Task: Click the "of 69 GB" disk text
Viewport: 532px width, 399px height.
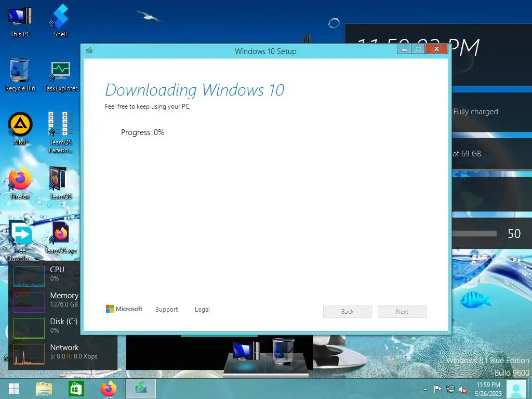Action: pos(467,154)
